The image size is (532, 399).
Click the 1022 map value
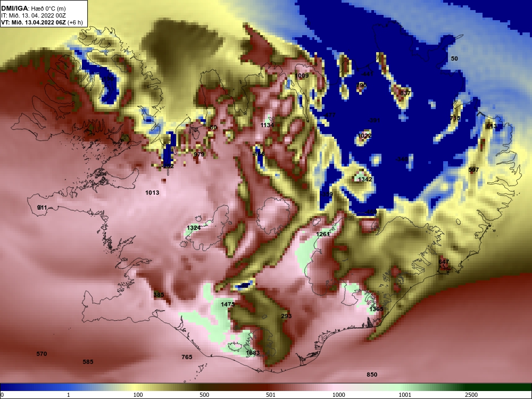364,136
